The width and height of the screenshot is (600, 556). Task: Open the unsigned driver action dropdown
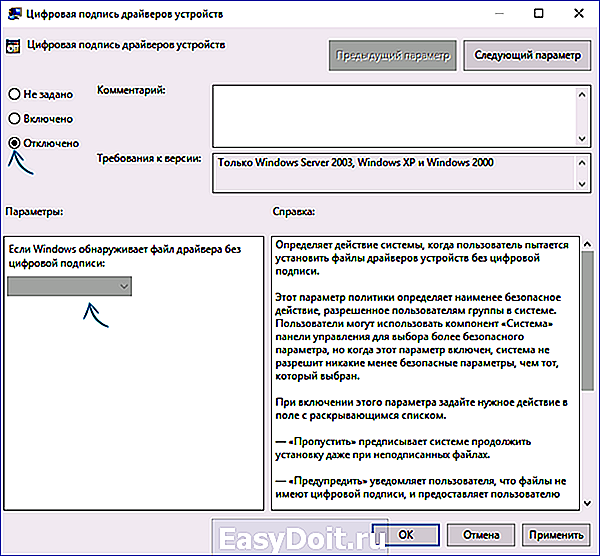70,286
